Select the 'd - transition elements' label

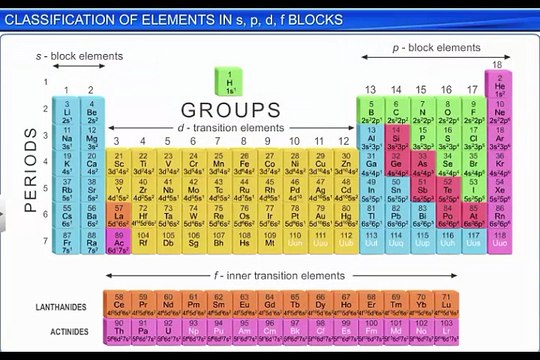[231, 128]
